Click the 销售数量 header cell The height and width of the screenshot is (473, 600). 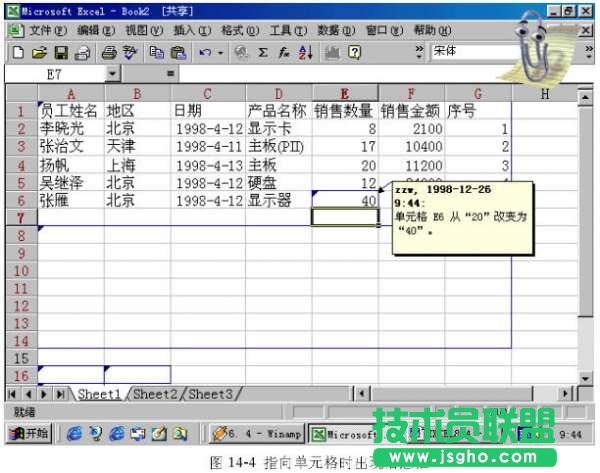point(345,111)
